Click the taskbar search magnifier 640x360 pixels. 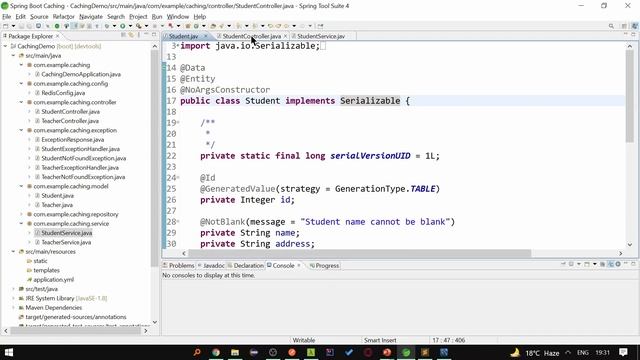pyautogui.click(x=197, y=352)
